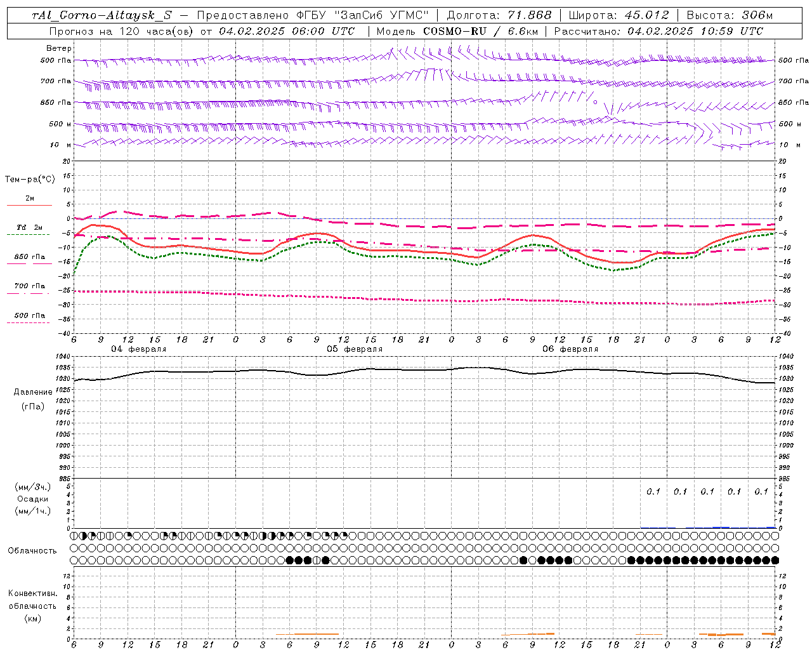Screen dimensions: 812x650
Task: Click 'Прогноз на 120 часа(ов)' forecast header
Action: point(122,30)
